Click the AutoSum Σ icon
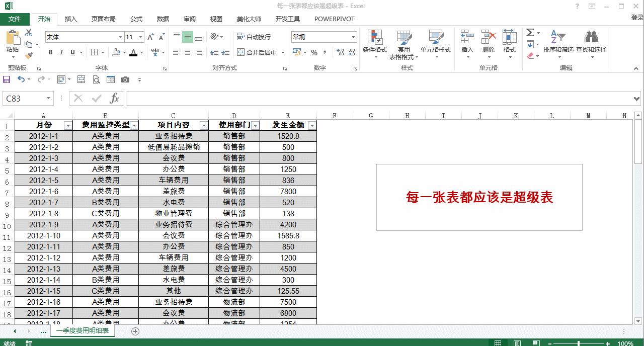The image size is (644, 346). pos(530,32)
